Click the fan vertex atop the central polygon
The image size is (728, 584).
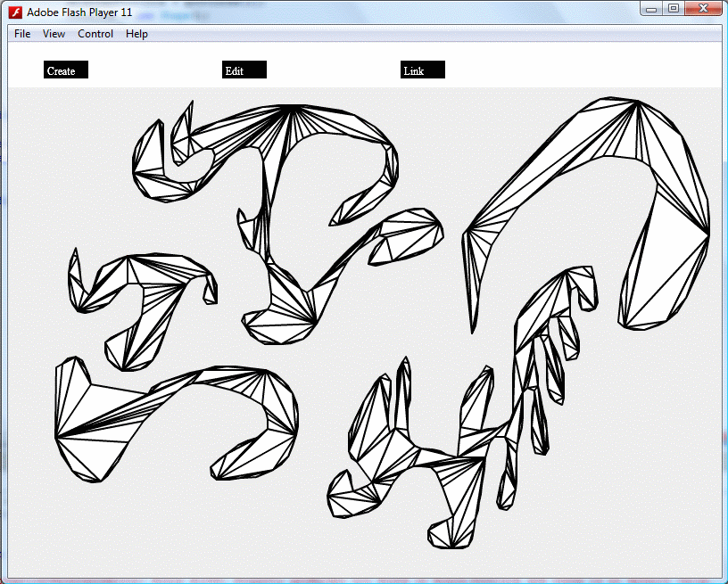[x=292, y=107]
